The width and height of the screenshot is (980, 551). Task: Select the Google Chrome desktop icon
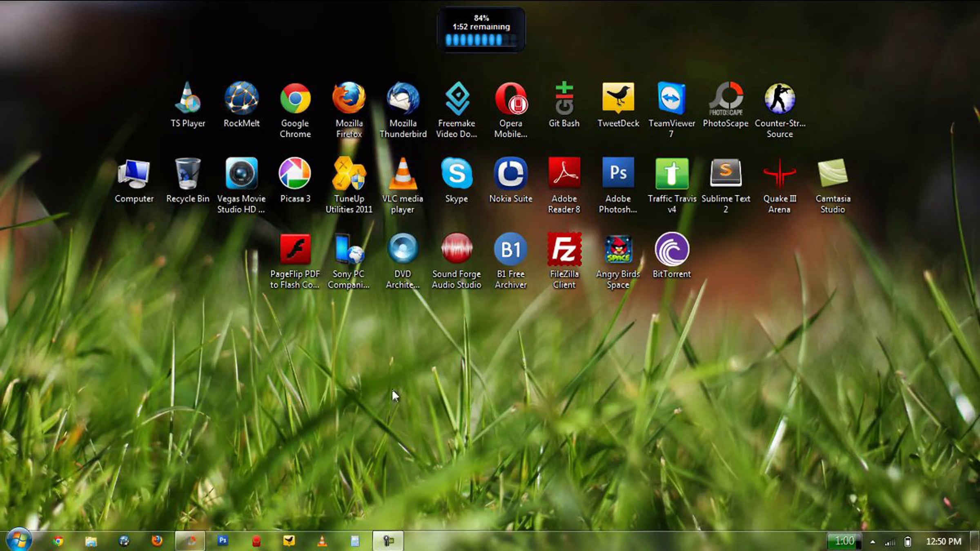pos(295,99)
